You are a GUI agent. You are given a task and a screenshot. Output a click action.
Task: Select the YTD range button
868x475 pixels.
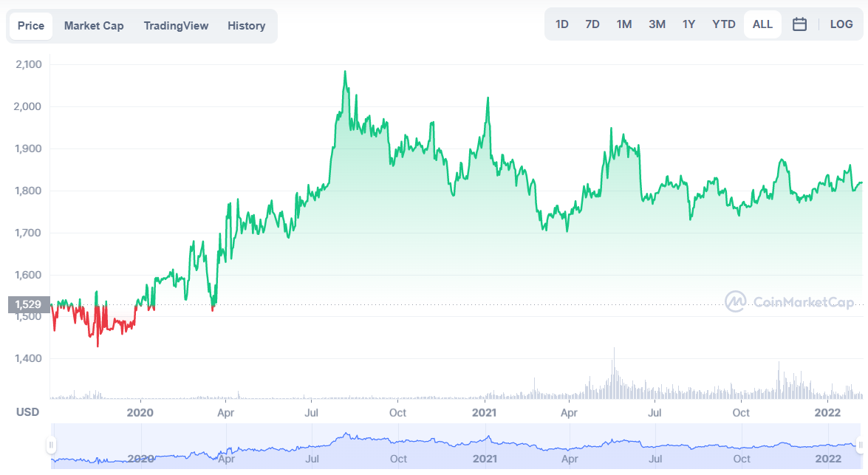[x=724, y=24]
